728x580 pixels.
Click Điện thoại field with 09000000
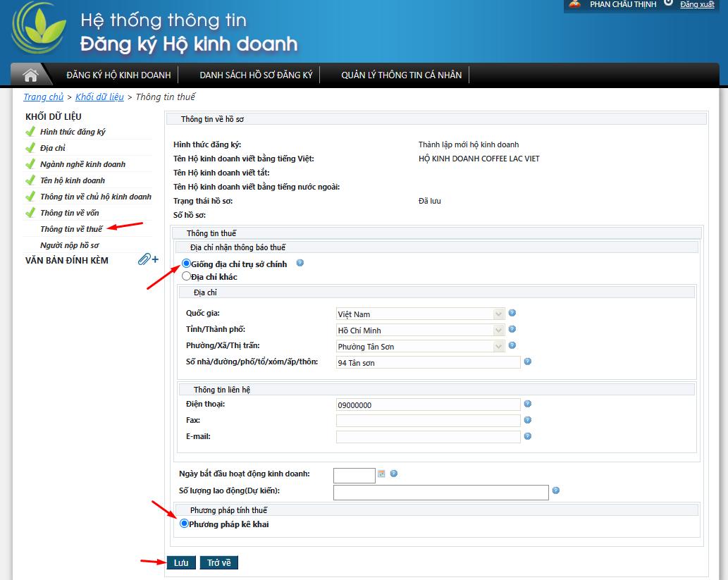pos(428,405)
